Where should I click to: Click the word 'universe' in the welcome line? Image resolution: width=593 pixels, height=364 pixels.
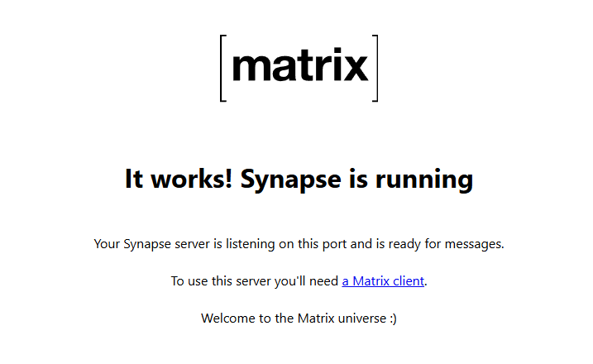click(362, 318)
